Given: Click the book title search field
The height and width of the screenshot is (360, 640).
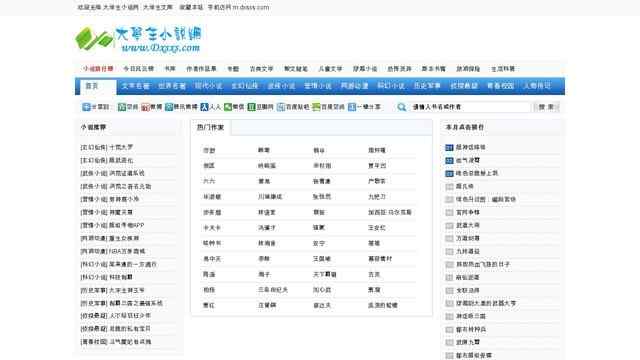Looking at the screenshot, I should click(471, 107).
